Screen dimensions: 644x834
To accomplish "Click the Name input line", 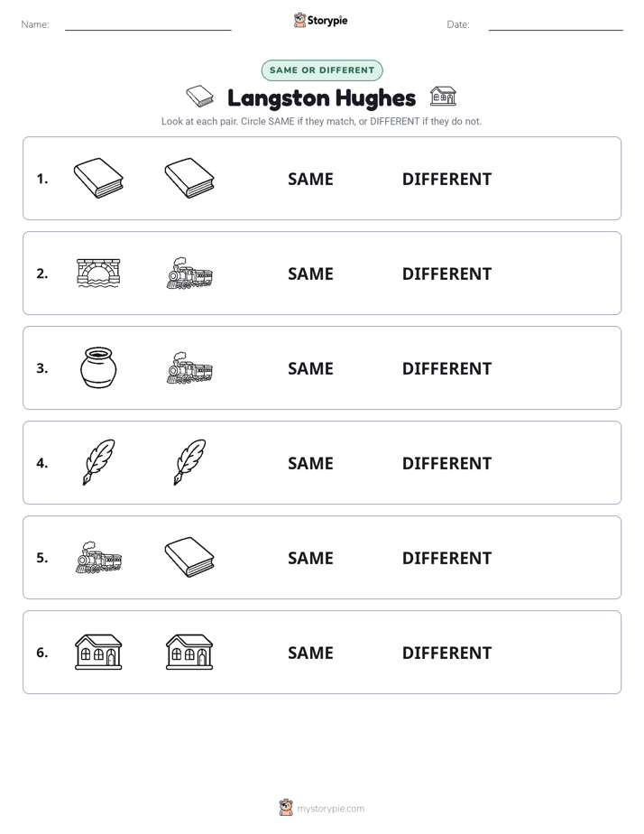I will coord(148,25).
